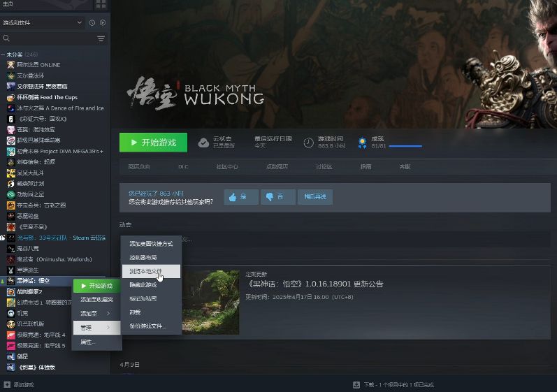Viewport: 557px width, 392px height.
Task: Click the 呆呆大乱斗 game icon
Action: (x=11, y=173)
